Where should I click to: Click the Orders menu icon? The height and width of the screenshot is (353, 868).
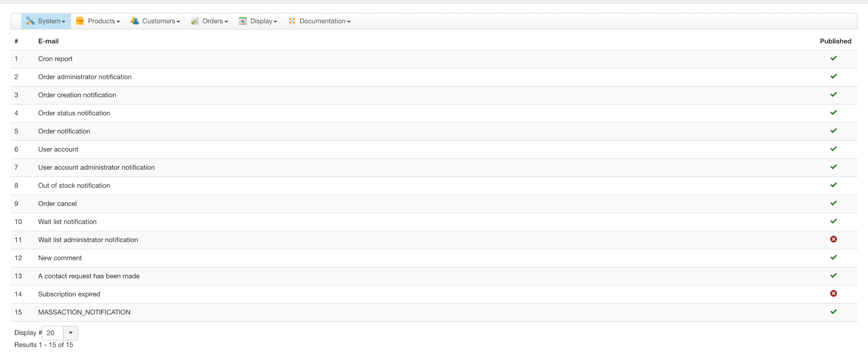195,21
